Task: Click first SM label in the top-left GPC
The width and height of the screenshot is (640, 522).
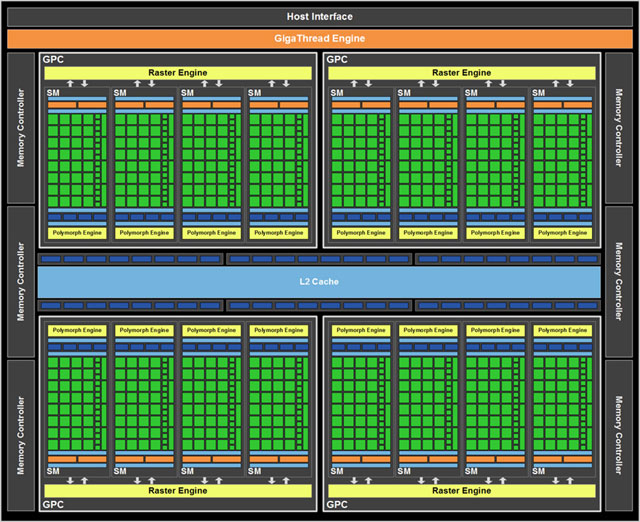Action: tap(53, 93)
